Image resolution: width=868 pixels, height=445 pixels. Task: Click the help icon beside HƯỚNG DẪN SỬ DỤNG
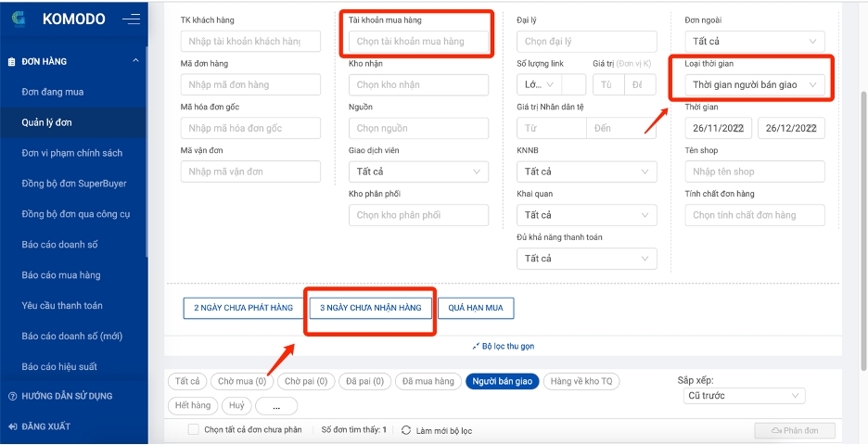click(12, 396)
